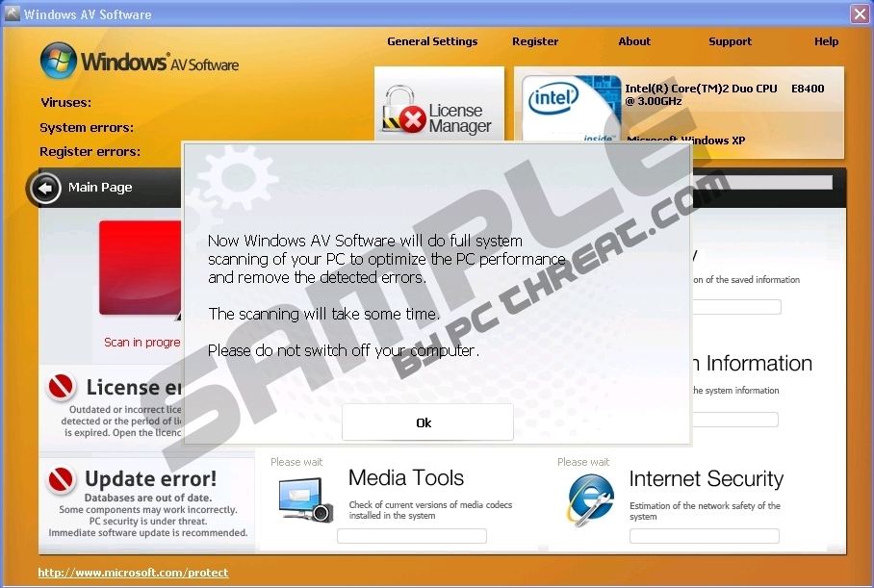Click the red scan status box

pyautogui.click(x=141, y=268)
